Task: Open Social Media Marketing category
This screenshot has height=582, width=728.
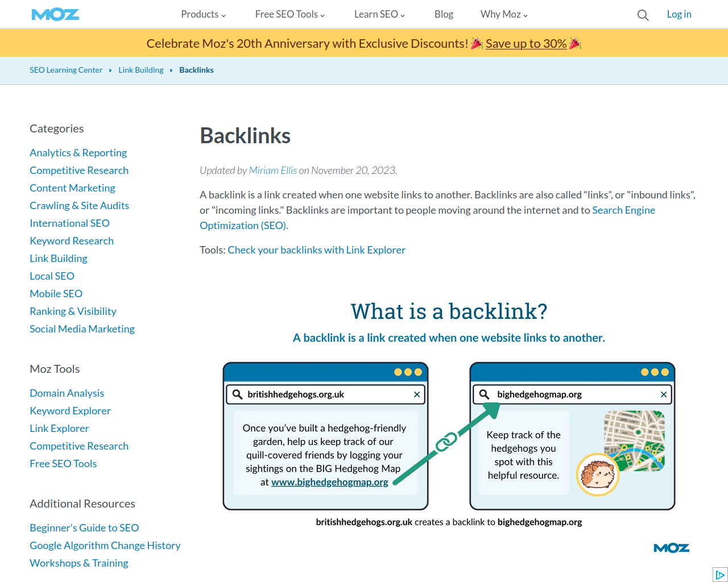Action: click(x=82, y=329)
